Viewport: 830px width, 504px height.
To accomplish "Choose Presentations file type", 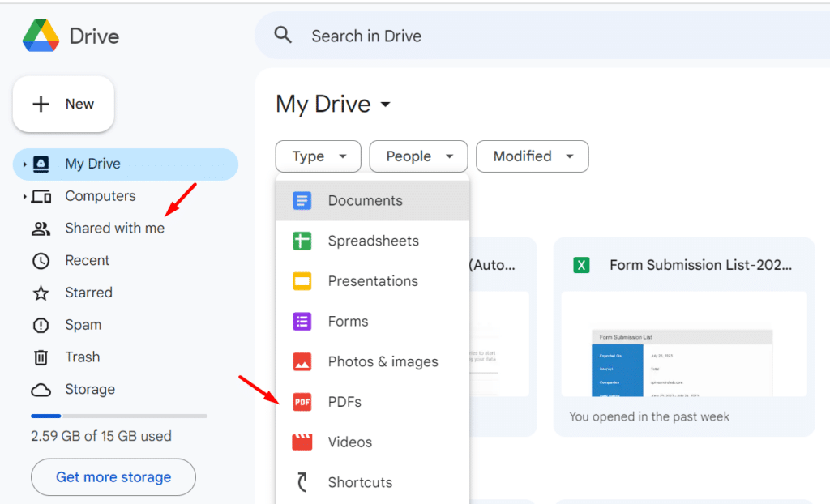I will point(373,281).
